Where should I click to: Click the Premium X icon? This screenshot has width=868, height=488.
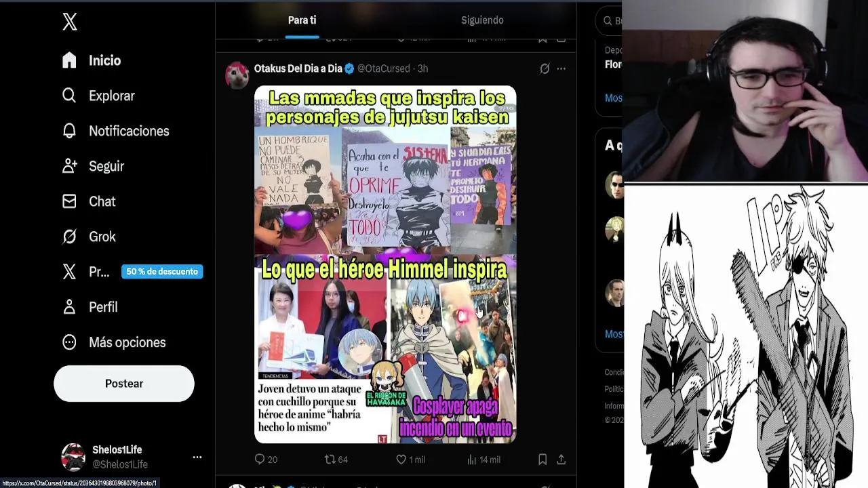pos(69,272)
